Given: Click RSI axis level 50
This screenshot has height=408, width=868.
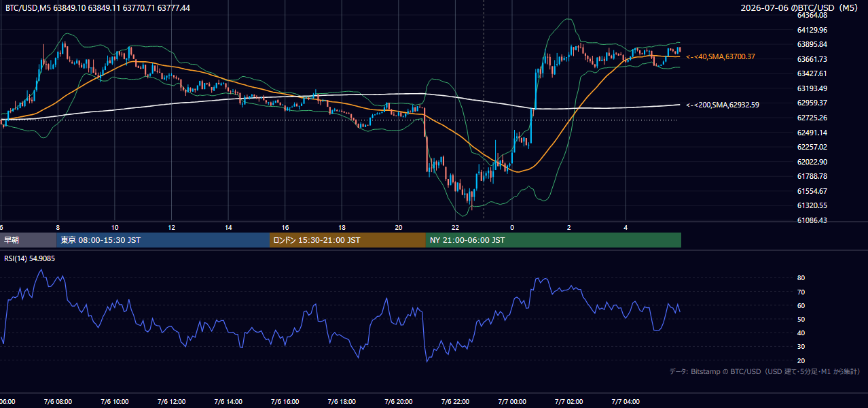Looking at the screenshot, I should pyautogui.click(x=801, y=319).
